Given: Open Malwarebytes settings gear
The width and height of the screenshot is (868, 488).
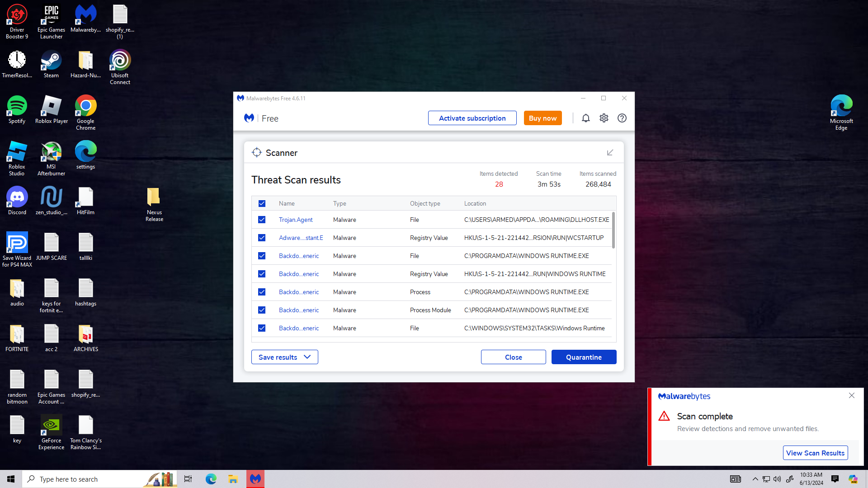Looking at the screenshot, I should (604, 118).
